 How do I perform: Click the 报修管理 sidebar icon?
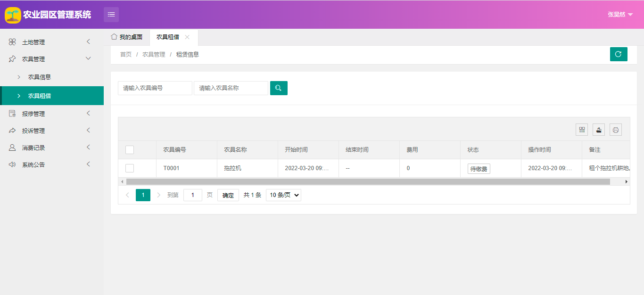tap(12, 114)
